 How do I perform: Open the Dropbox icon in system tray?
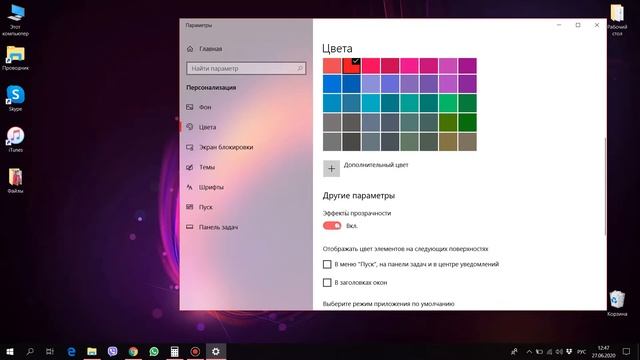click(x=569, y=351)
